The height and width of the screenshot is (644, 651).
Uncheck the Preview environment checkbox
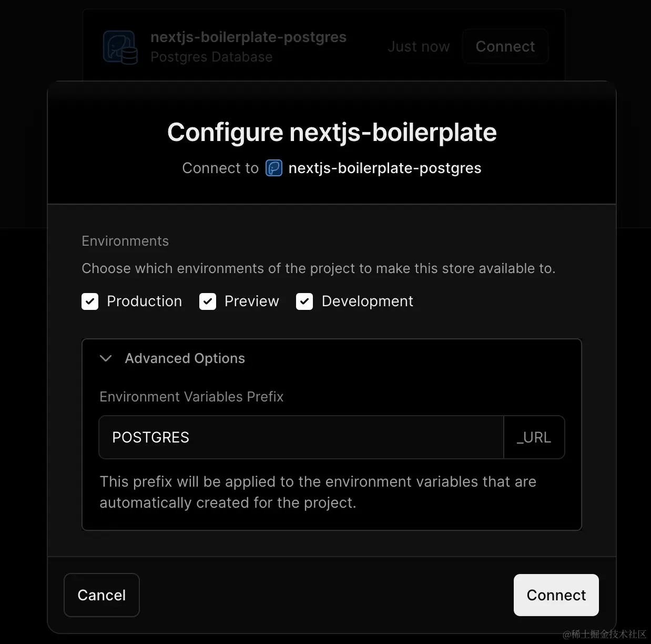point(208,301)
